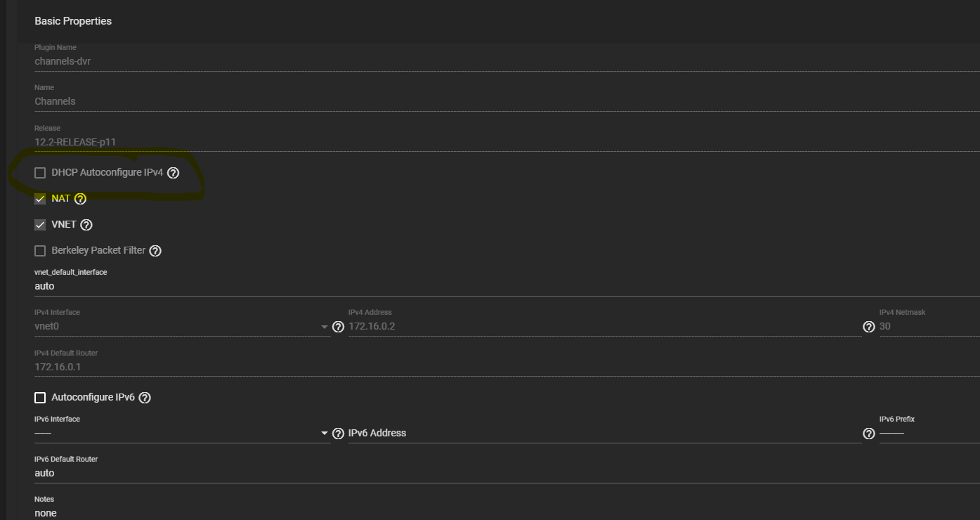Viewport: 980px width, 520px height.
Task: Open the NAT help tooltip icon
Action: coord(80,199)
